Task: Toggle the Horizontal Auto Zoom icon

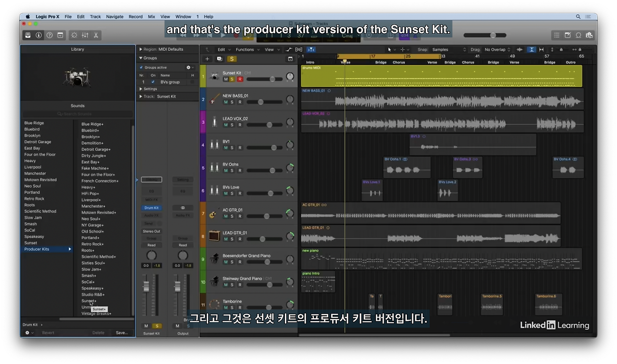Action: tap(541, 50)
